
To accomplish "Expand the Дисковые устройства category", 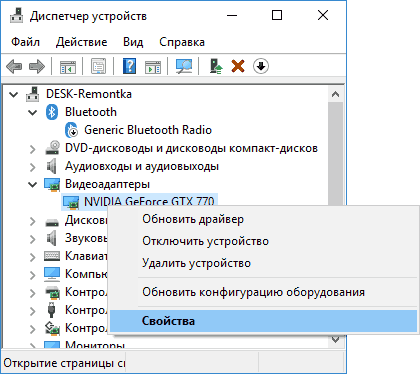I will 33,221.
